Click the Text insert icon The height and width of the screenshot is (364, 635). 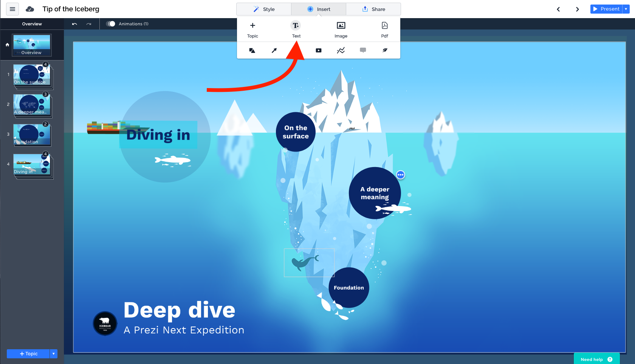296,26
